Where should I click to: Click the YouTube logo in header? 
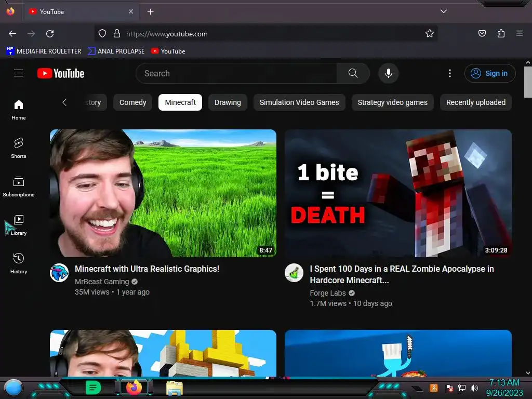pos(61,73)
